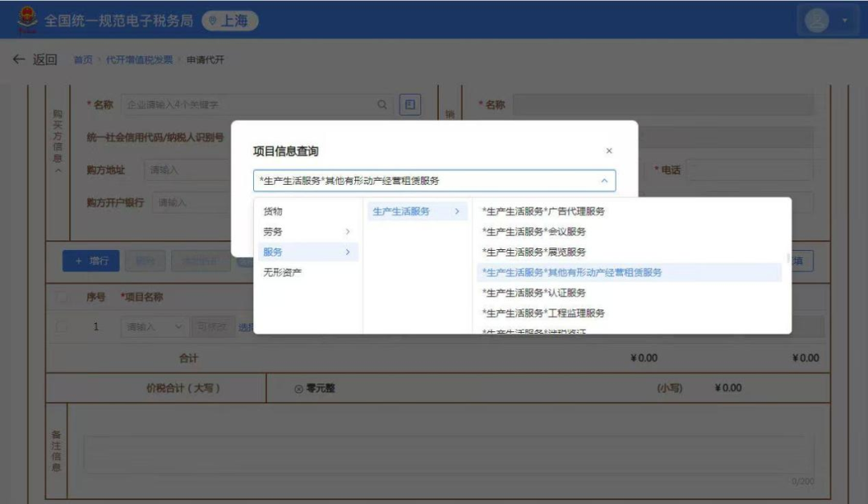Click the 购方开户银行 input field
The height and width of the screenshot is (504, 868).
coord(191,203)
